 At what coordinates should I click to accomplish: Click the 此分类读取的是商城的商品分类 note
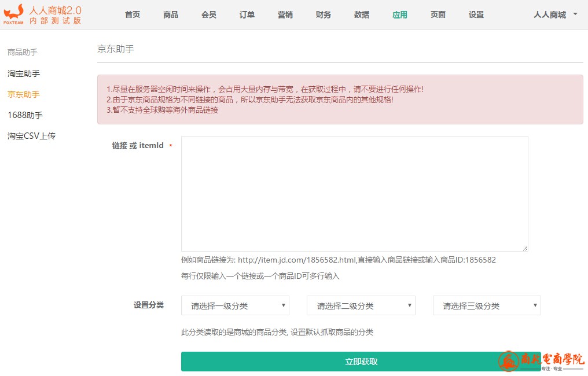pos(277,332)
